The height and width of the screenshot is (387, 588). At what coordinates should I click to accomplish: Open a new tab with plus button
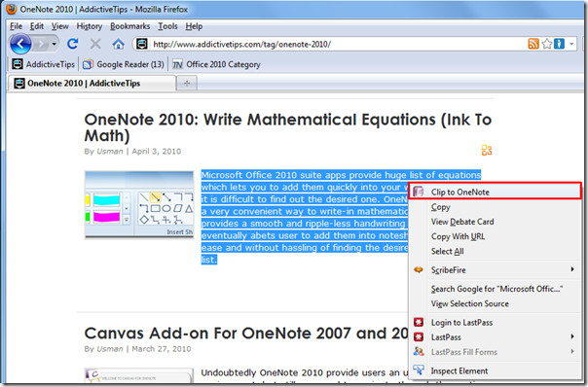tap(187, 84)
